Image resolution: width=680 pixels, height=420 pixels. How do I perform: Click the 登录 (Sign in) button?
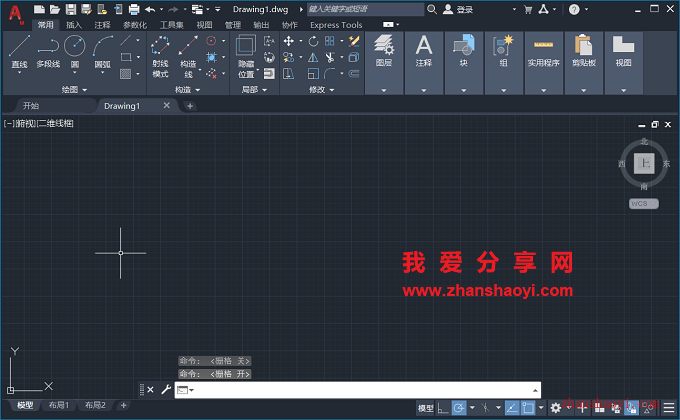click(458, 9)
